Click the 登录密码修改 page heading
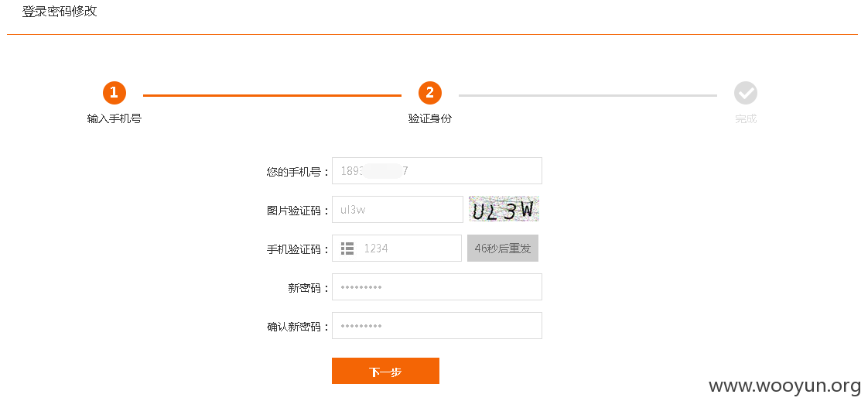Image resolution: width=868 pixels, height=408 pixels. [x=60, y=11]
